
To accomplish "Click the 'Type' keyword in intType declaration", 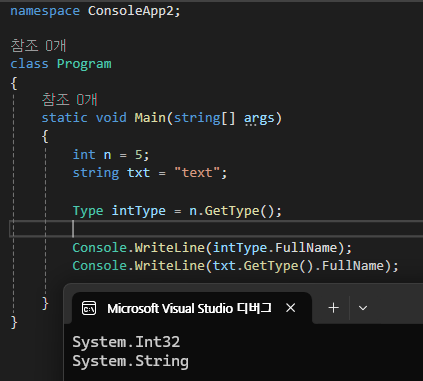I will point(88,211).
